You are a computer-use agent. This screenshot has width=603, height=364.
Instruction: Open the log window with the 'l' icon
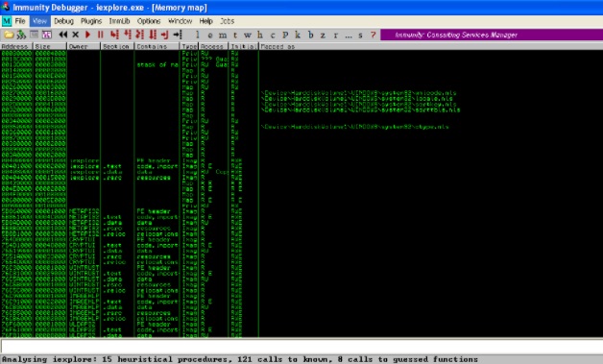click(198, 35)
